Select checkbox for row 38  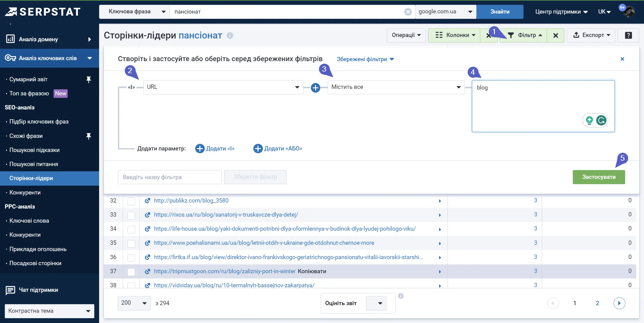(131, 285)
